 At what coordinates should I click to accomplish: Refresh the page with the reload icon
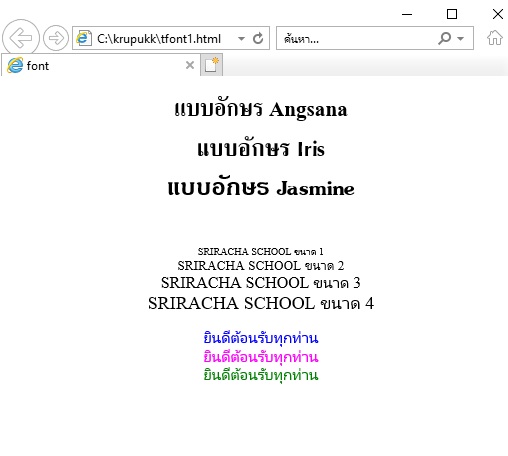pyautogui.click(x=258, y=39)
